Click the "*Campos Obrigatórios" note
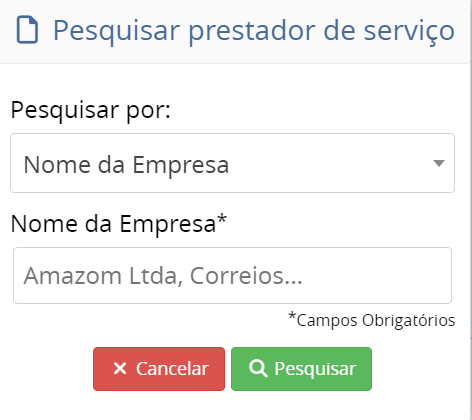This screenshot has width=472, height=420. [372, 320]
